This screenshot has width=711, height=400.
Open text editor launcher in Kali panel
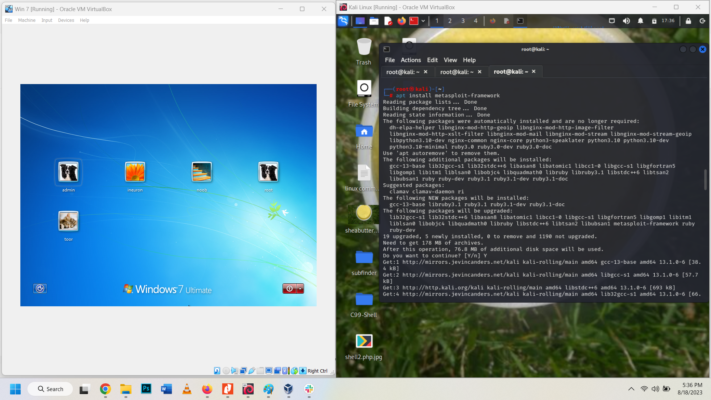[x=388, y=21]
